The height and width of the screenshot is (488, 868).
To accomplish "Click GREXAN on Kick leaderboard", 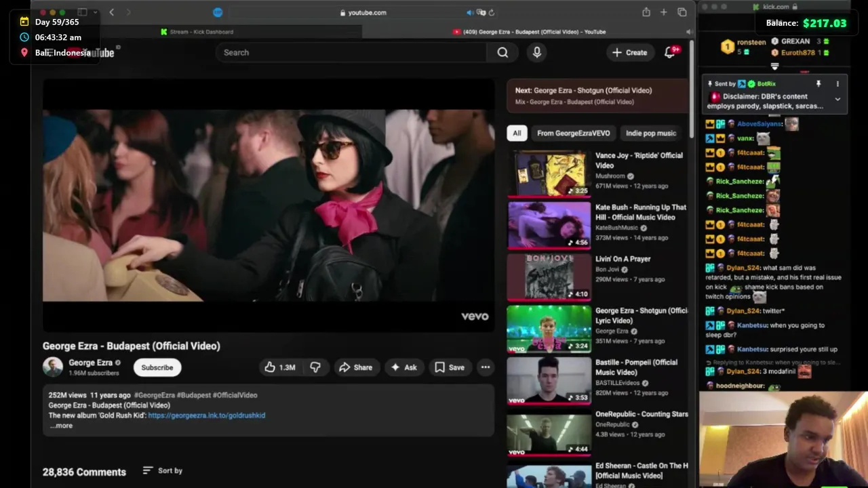I will (x=795, y=41).
